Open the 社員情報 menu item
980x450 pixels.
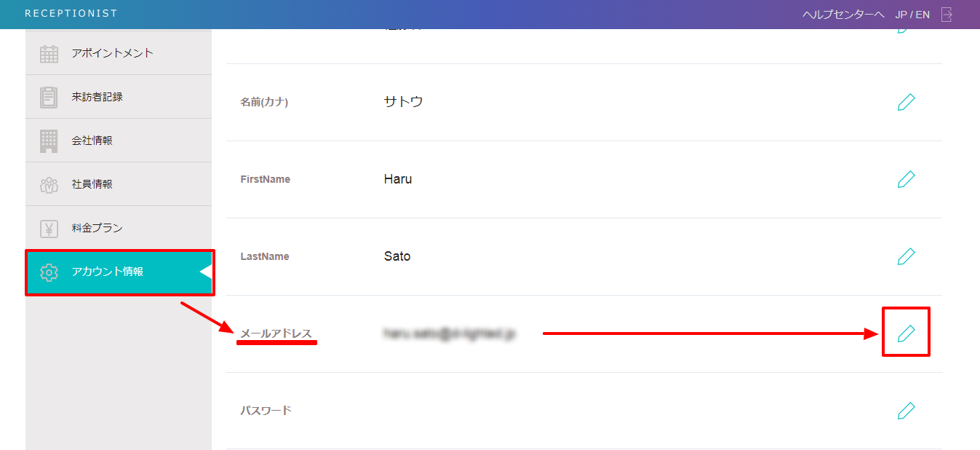92,184
